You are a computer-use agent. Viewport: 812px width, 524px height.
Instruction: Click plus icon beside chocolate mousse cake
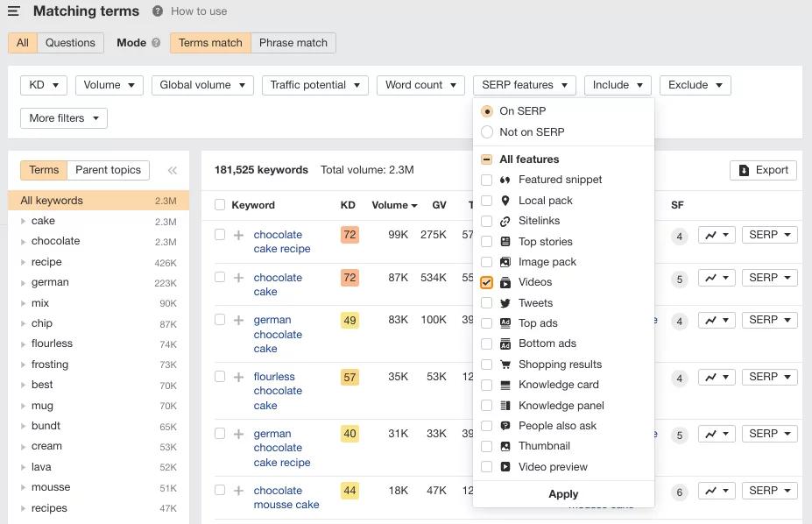point(239,491)
